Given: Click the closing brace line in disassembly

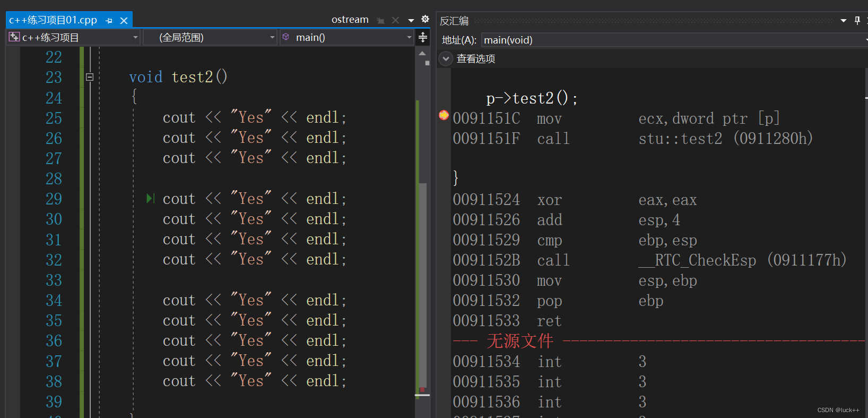Looking at the screenshot, I should 456,177.
